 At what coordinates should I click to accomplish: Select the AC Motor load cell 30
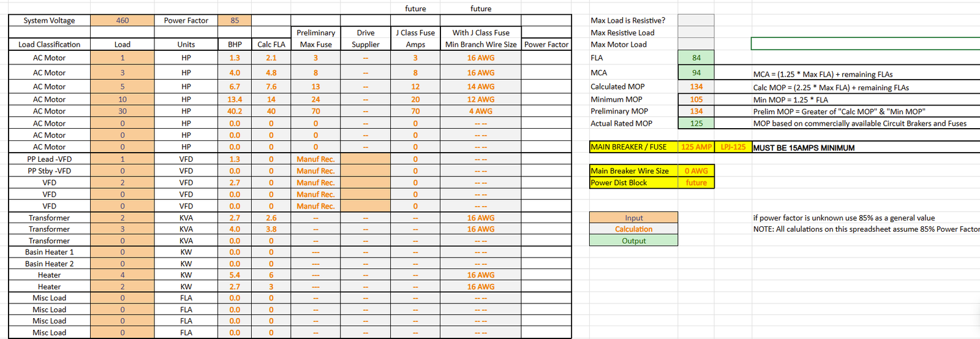pyautogui.click(x=123, y=111)
